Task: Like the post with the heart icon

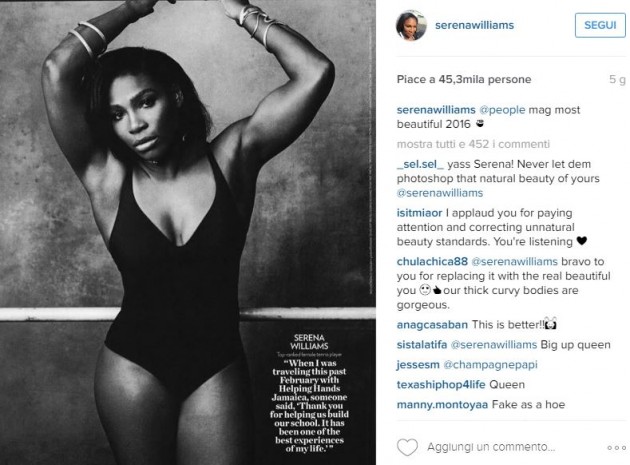Action: pyautogui.click(x=407, y=447)
